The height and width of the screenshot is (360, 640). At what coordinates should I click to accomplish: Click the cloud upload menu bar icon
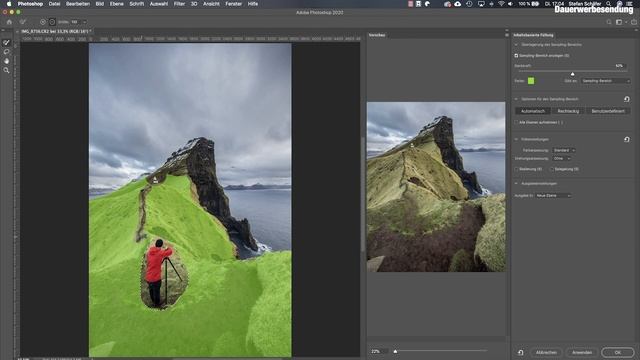point(458,4)
